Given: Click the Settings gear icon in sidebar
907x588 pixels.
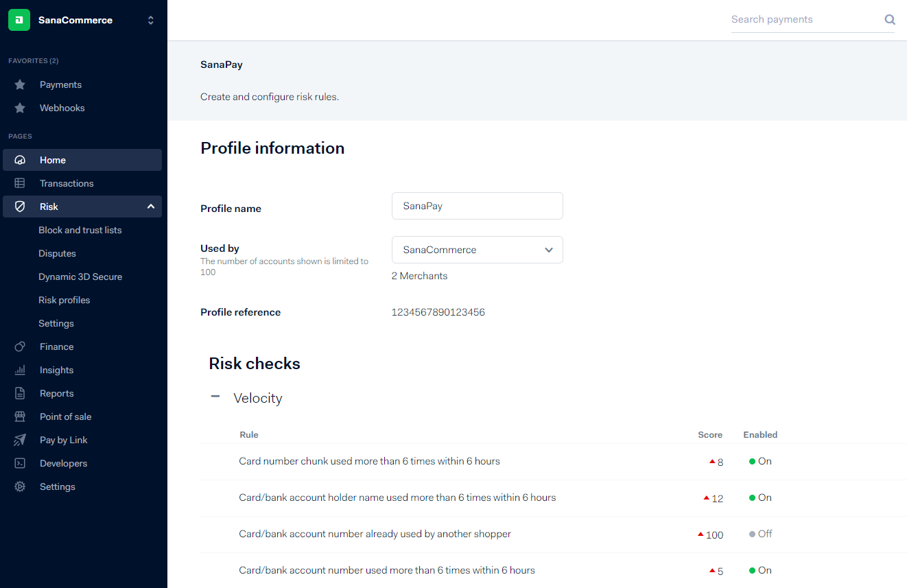Looking at the screenshot, I should click(x=20, y=486).
